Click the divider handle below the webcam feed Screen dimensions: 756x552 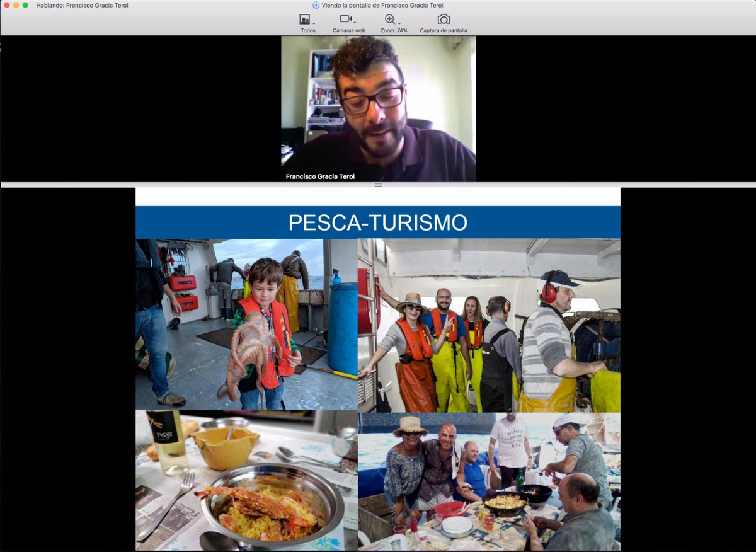point(377,184)
